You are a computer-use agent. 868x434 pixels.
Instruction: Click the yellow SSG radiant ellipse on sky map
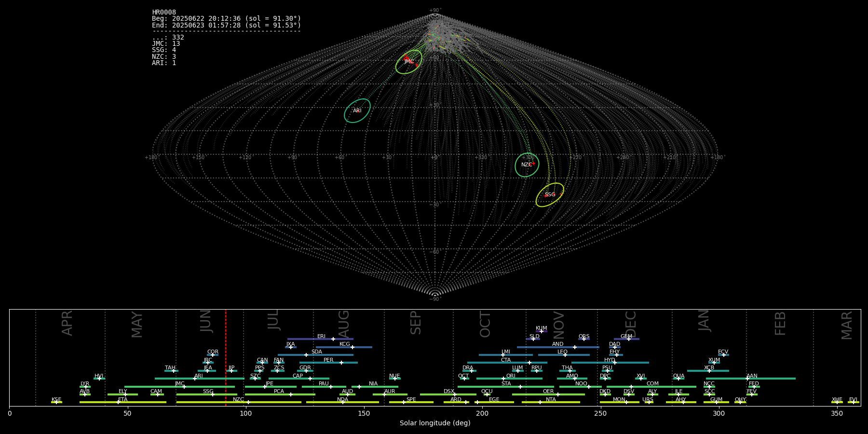point(550,195)
